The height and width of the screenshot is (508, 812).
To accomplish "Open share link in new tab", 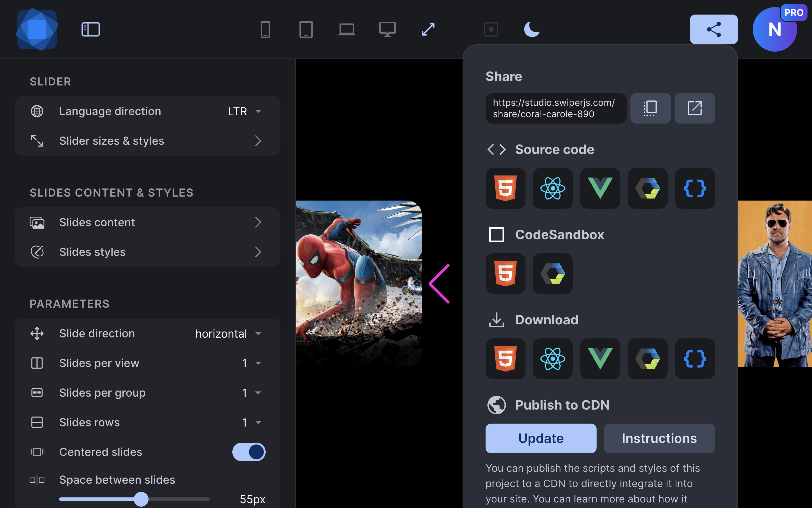I will pos(695,108).
